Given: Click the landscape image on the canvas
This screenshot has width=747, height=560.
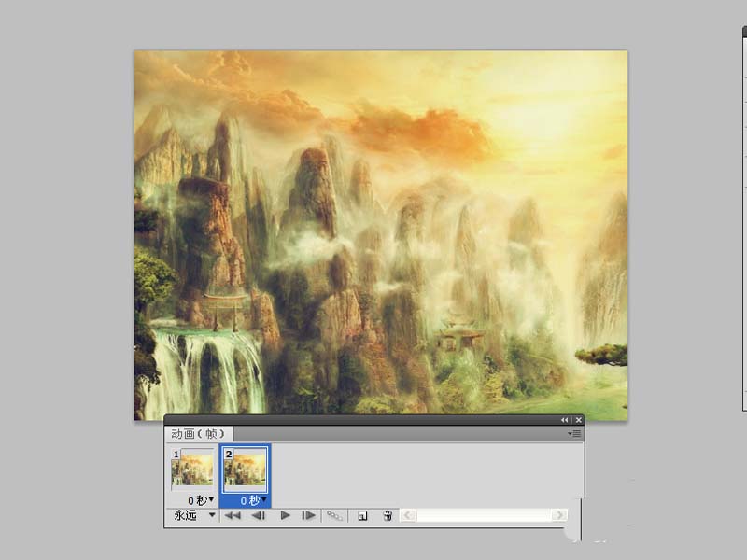Looking at the screenshot, I should tap(381, 235).
